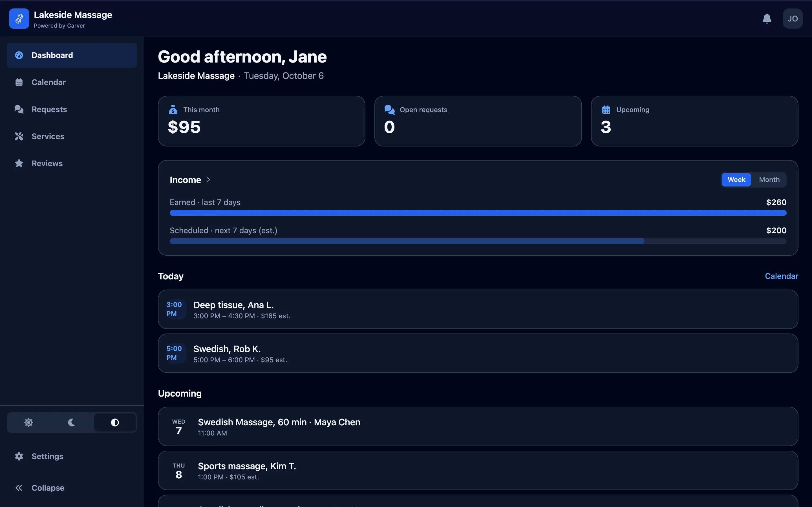Screen dimensions: 812x507
Task: Open Requests via its chat bubbles icon
Action: pyautogui.click(x=19, y=109)
